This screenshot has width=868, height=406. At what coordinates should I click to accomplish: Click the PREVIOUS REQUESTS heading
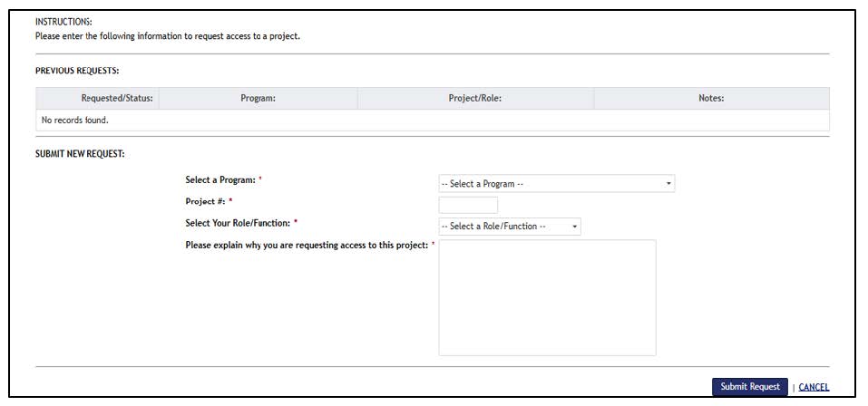click(x=77, y=71)
